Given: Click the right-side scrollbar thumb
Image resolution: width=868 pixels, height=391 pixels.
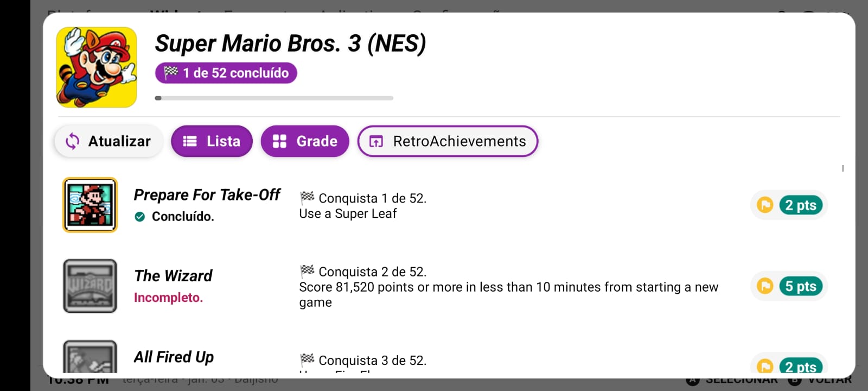Looking at the screenshot, I should click(842, 168).
